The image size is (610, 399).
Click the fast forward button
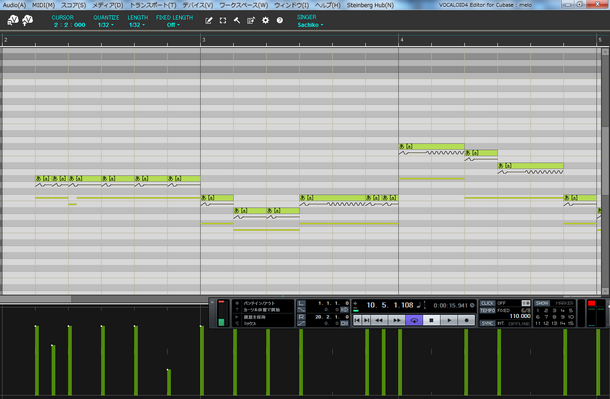click(x=396, y=320)
